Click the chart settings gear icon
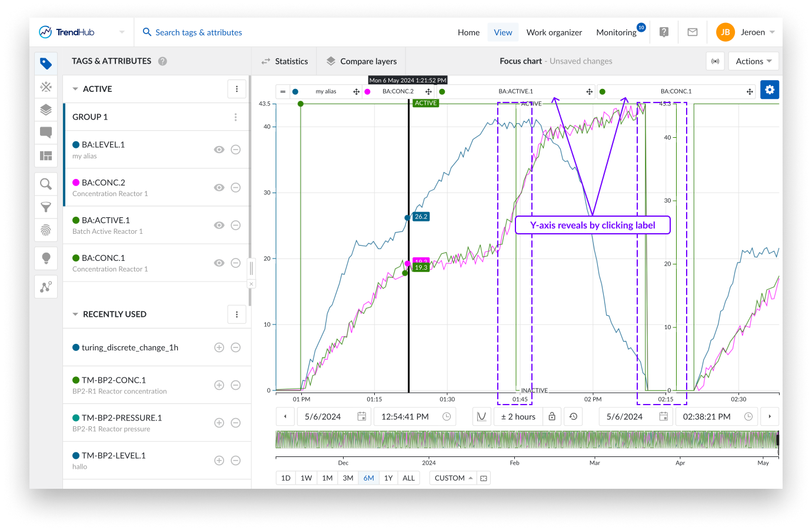This screenshot has height=530, width=812. (x=769, y=90)
